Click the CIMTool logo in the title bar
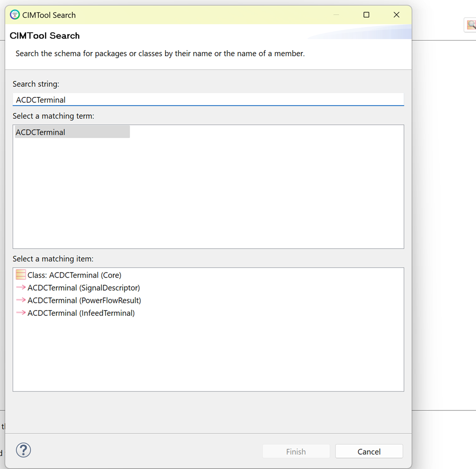 pos(15,15)
